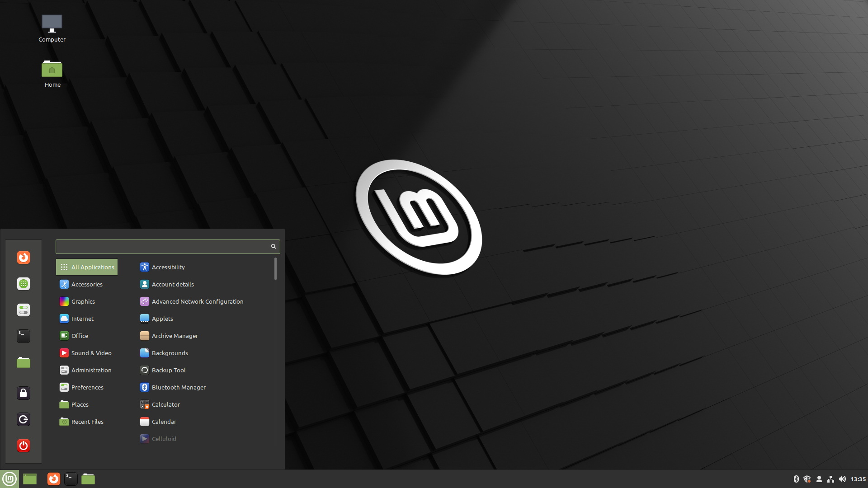This screenshot has width=868, height=488.
Task: Click the Lock screen icon in sidebar
Action: [23, 393]
